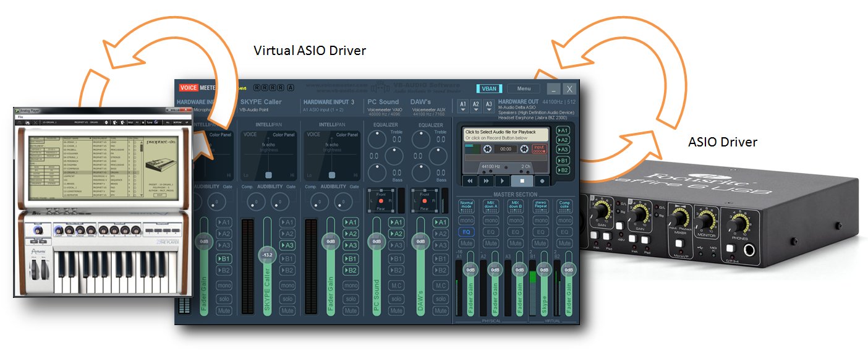
Task: Click the pitch wheel in Analog Player
Action: point(35,269)
